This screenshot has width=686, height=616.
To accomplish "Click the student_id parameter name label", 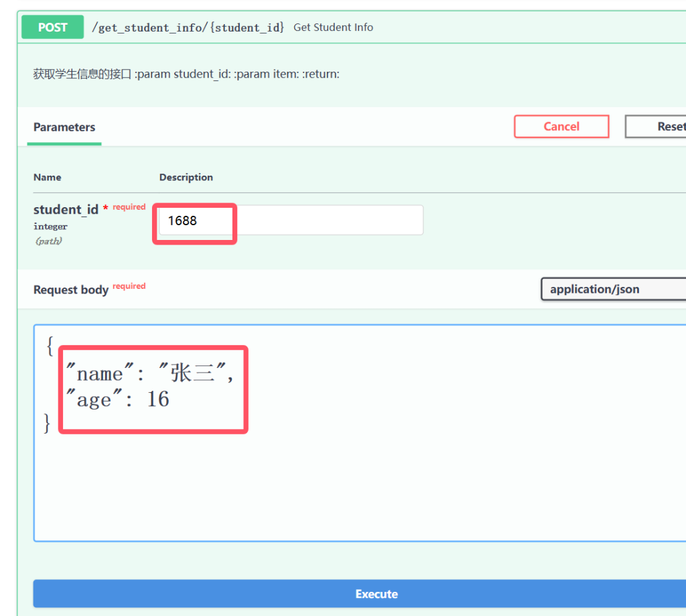I will click(x=66, y=210).
